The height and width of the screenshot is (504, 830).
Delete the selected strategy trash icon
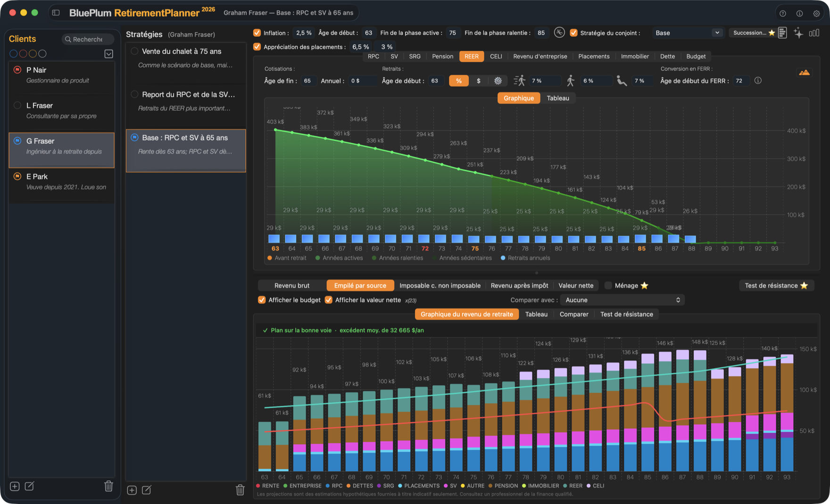tap(240, 490)
